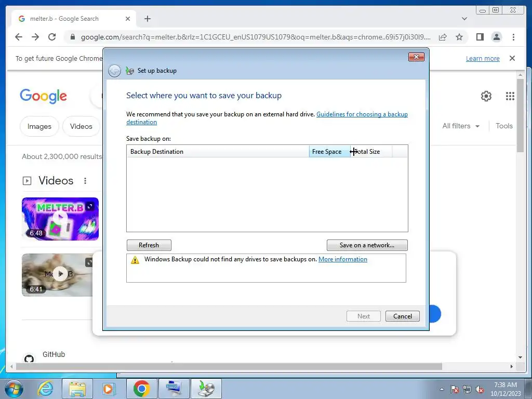Viewport: 532px width, 399px height.
Task: Expand Chrome tab search dropdown arrow
Action: pyautogui.click(x=464, y=19)
